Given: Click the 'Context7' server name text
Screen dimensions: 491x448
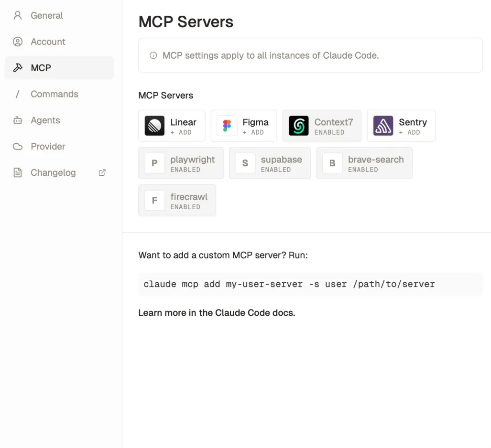Looking at the screenshot, I should (334, 122).
